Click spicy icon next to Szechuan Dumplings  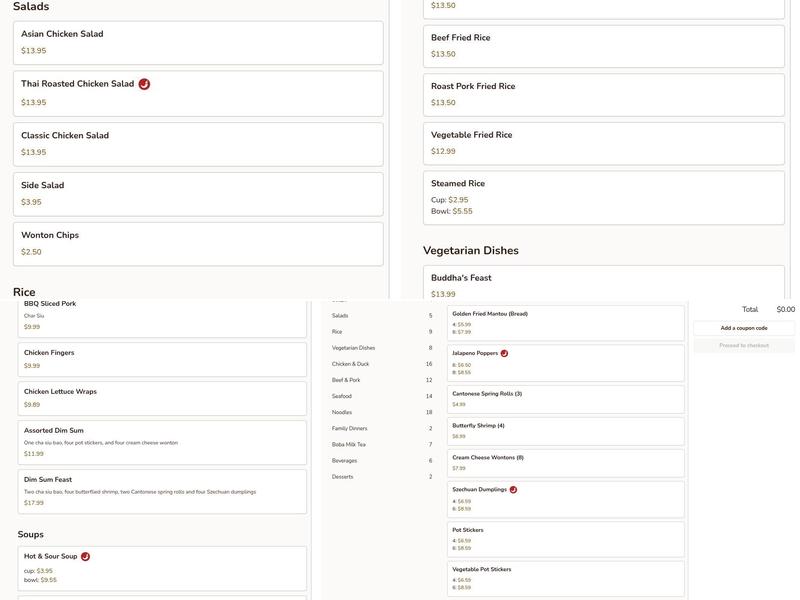click(x=513, y=490)
